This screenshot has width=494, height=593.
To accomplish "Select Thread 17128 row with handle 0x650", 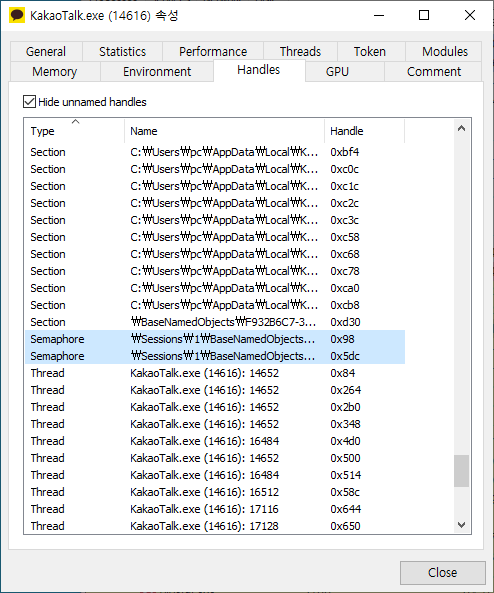I will point(215,526).
